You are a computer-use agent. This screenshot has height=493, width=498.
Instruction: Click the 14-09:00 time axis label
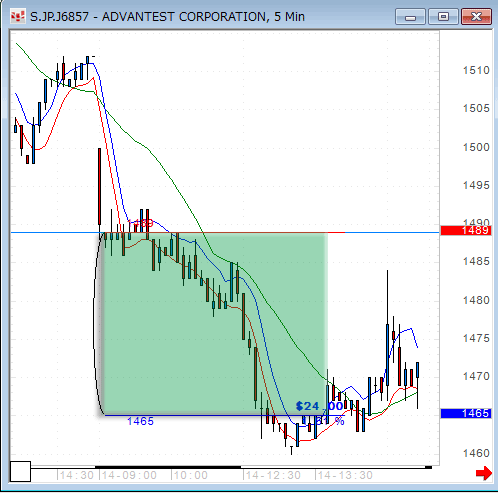[x=129, y=475]
